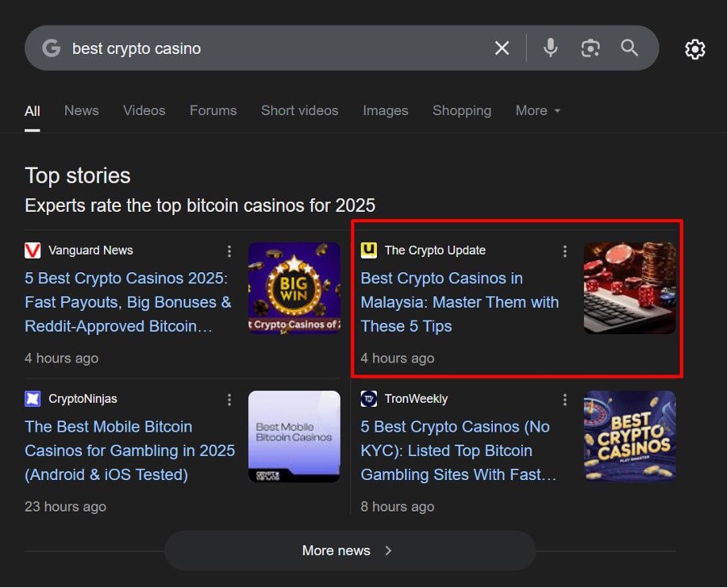
Task: Click the magnifying glass search icon
Action: (x=630, y=48)
